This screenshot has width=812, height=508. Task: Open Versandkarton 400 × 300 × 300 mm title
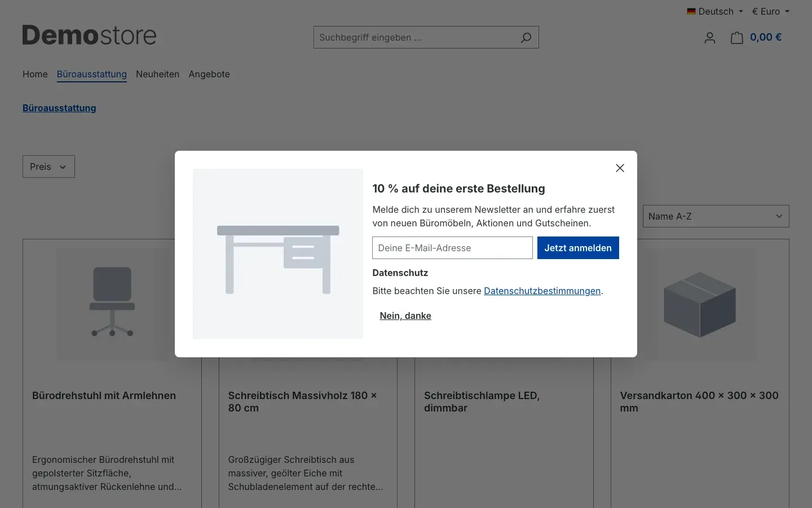click(699, 402)
